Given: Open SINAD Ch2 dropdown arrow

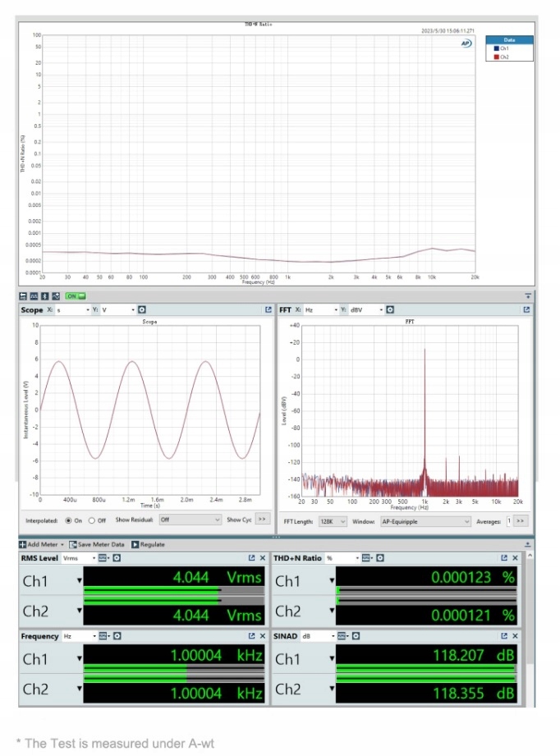Looking at the screenshot, I should (332, 689).
